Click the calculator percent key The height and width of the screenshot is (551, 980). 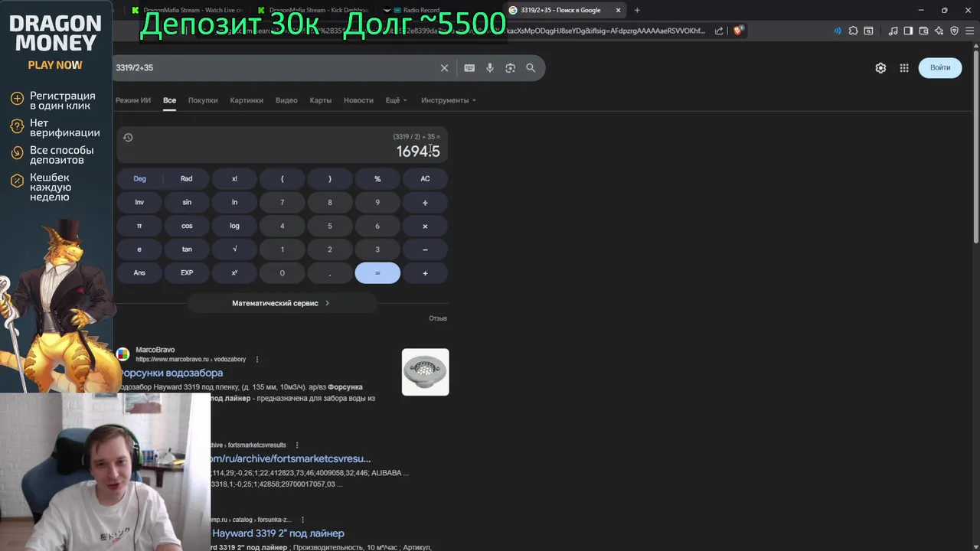(377, 179)
